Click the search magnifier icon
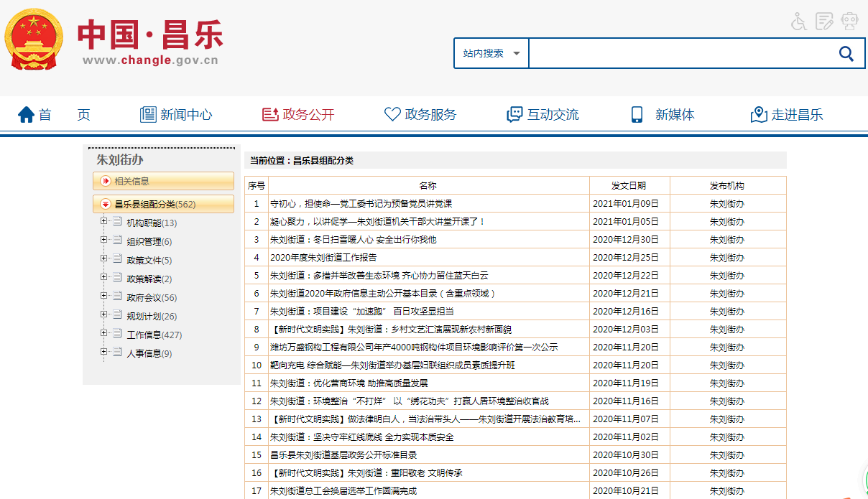868x499 pixels. tap(846, 54)
